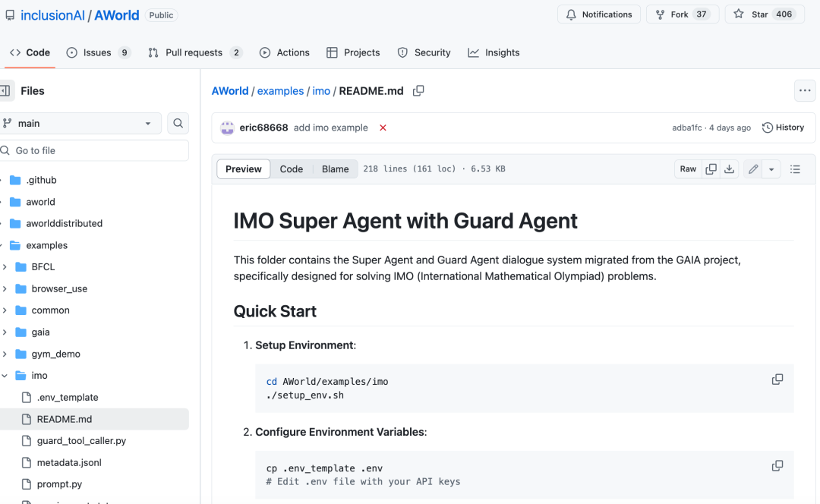Switch to Blame view
820x504 pixels.
[336, 169]
